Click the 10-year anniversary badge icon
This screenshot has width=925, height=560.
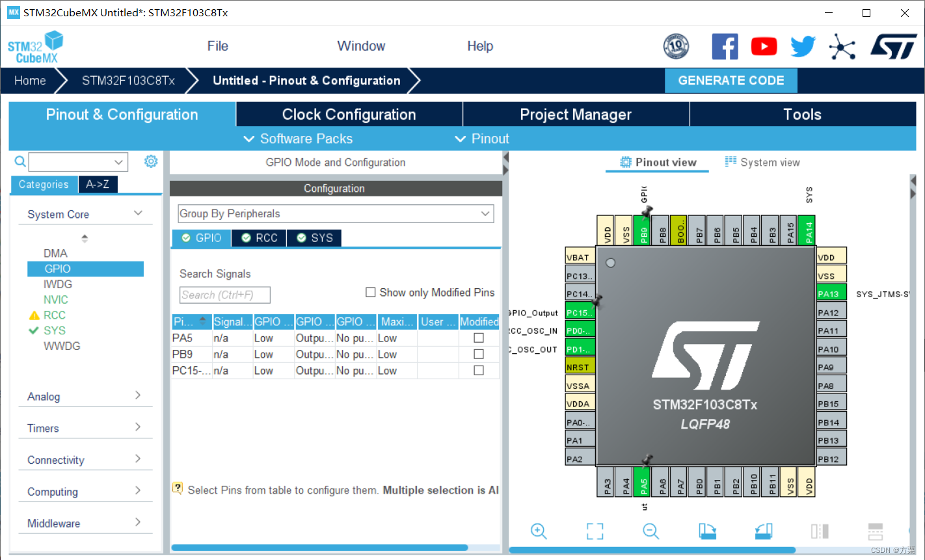[x=676, y=47]
